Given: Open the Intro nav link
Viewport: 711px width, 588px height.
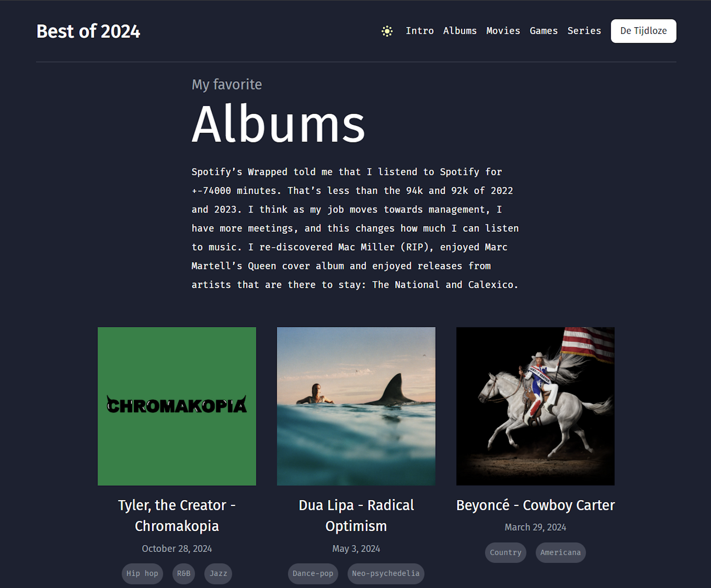Looking at the screenshot, I should tap(419, 31).
